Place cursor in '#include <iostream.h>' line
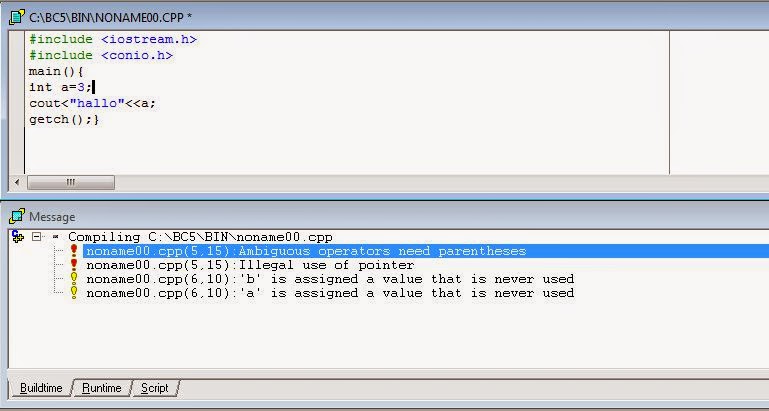Viewport: 769px width, 411px height. (113, 39)
